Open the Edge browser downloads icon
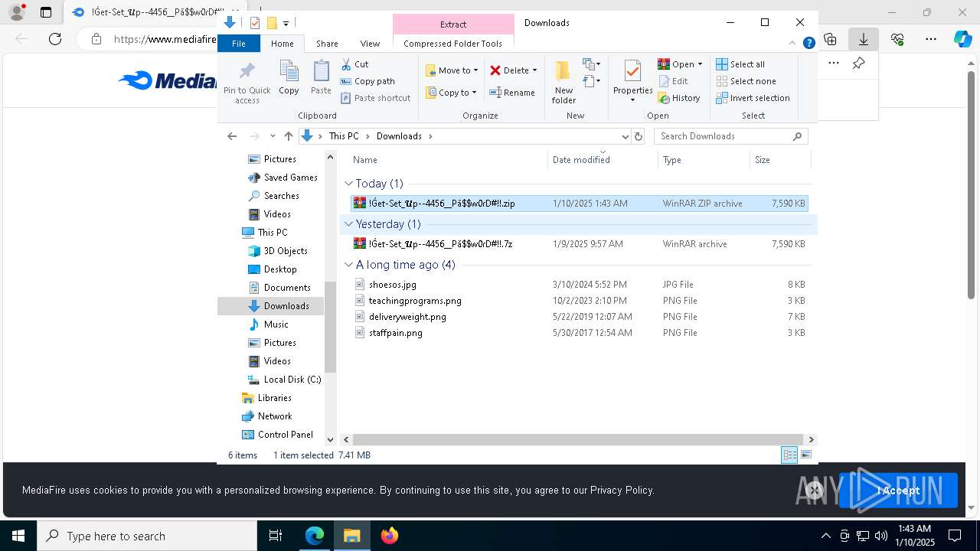Image resolution: width=980 pixels, height=551 pixels. pyautogui.click(x=863, y=39)
